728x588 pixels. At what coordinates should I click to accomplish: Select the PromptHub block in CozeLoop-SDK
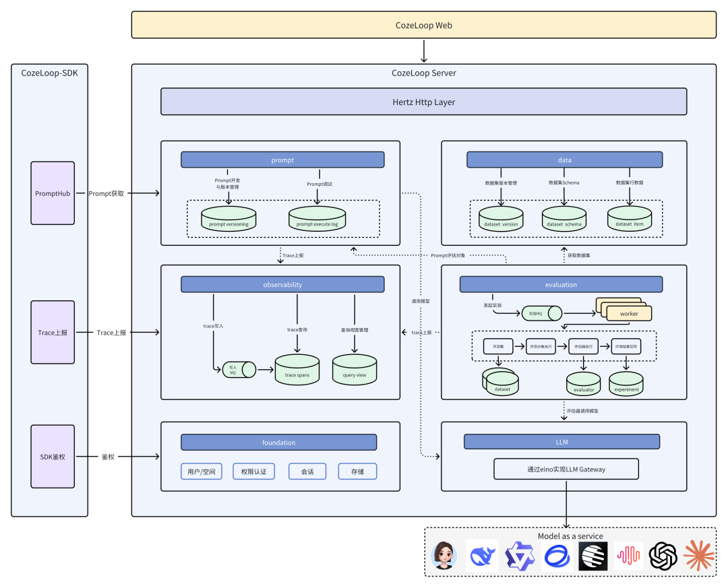point(52,193)
